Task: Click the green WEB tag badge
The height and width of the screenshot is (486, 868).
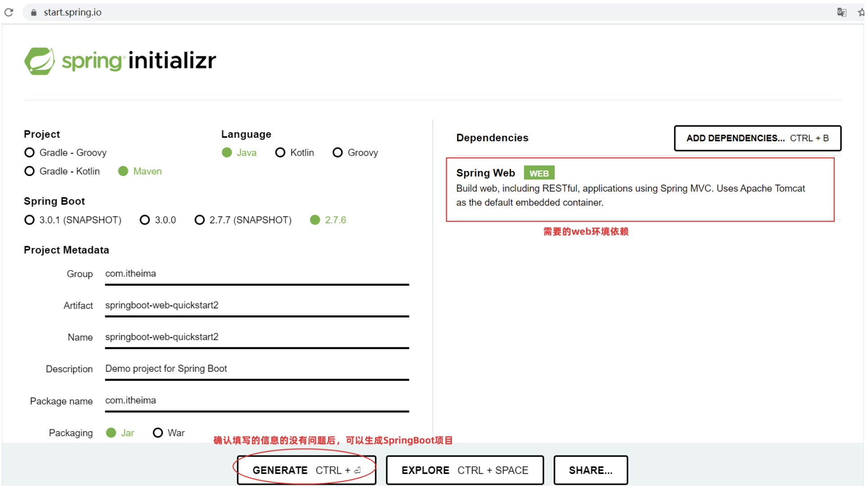Action: (538, 173)
